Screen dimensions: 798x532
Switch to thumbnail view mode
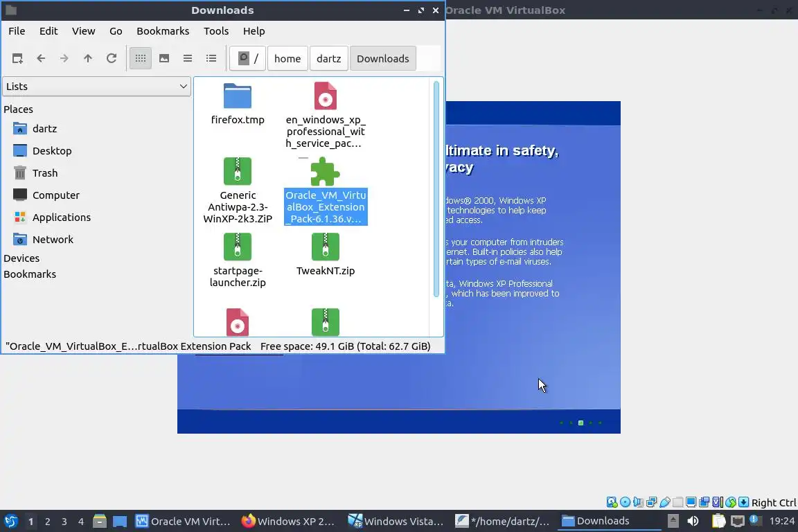coord(164,59)
